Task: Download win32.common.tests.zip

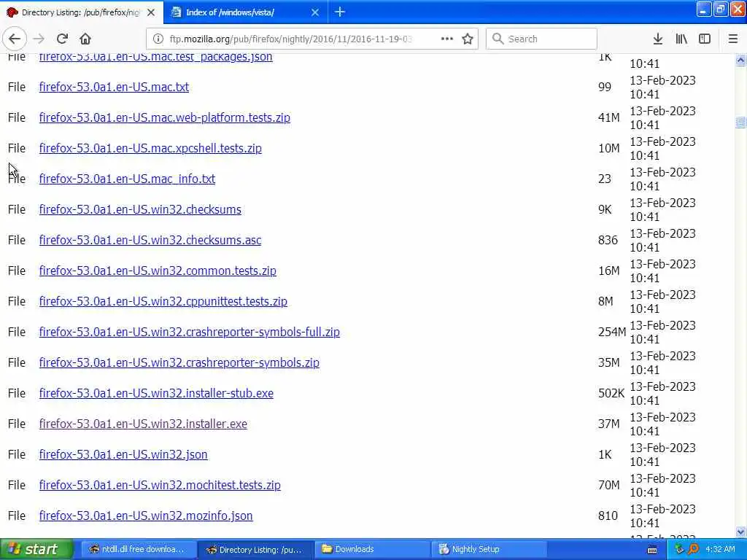Action: tap(158, 271)
